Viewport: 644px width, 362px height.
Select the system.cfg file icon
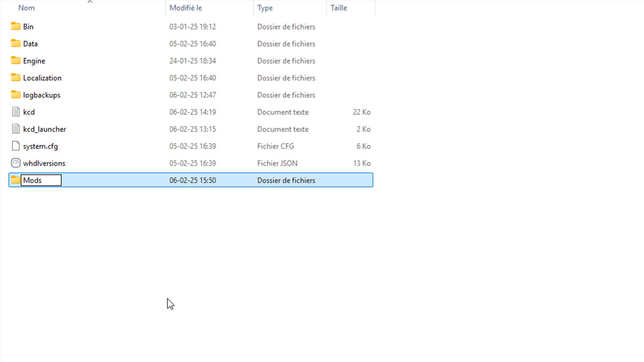click(x=16, y=146)
